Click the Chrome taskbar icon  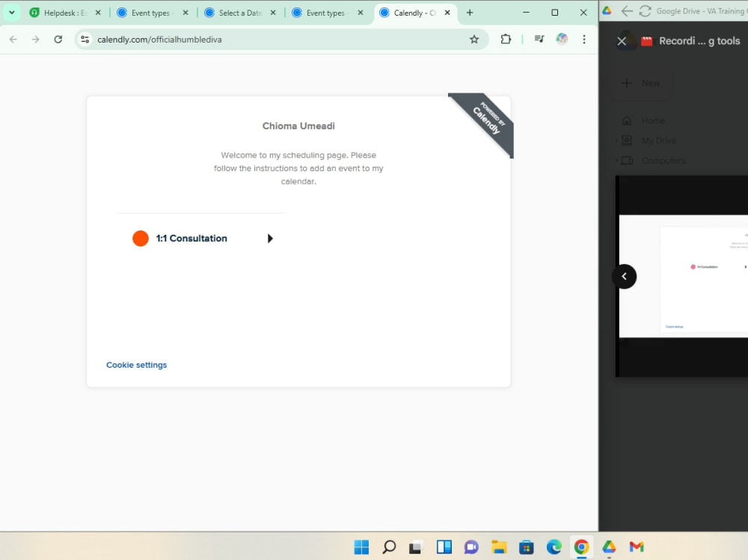click(x=581, y=547)
